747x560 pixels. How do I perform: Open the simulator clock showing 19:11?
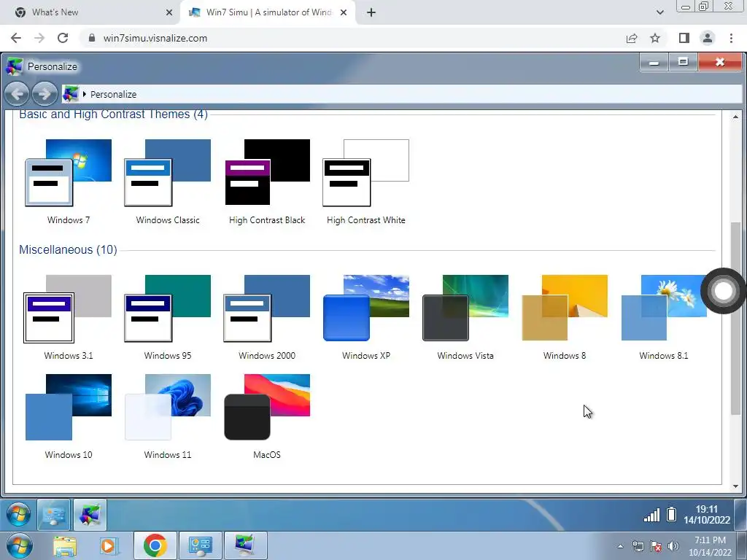[706, 515]
